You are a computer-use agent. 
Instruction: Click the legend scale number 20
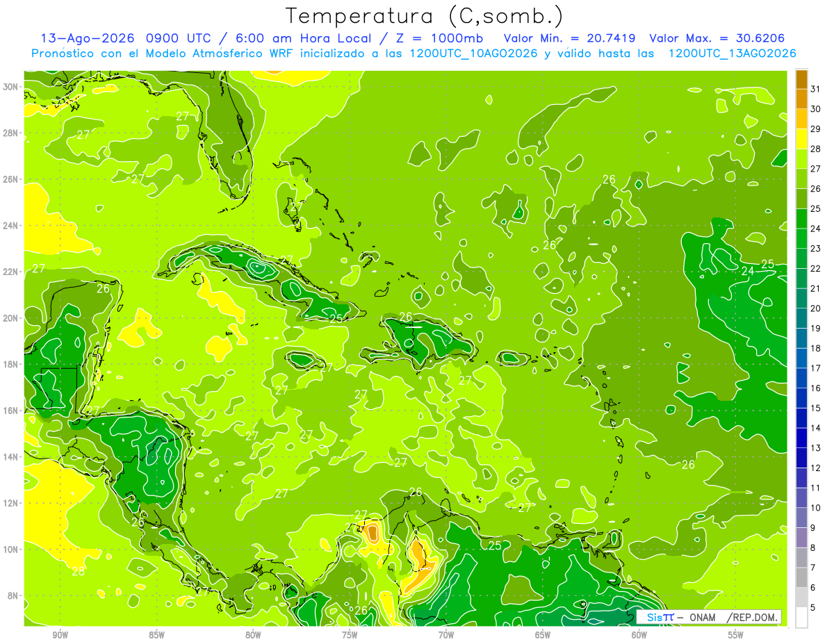click(x=816, y=308)
